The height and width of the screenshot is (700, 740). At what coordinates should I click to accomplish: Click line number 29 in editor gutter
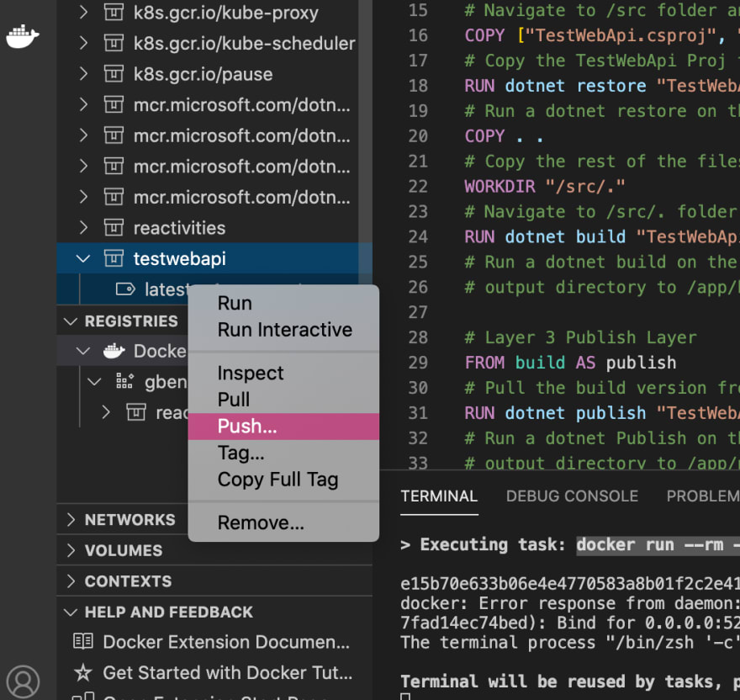[x=418, y=363]
